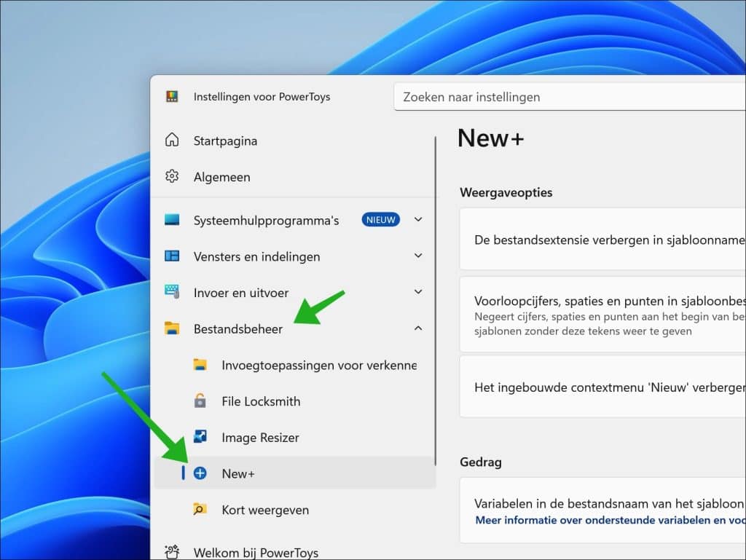
Task: Click the Invoegtoepassingen voor verkenner folder icon
Action: [200, 365]
